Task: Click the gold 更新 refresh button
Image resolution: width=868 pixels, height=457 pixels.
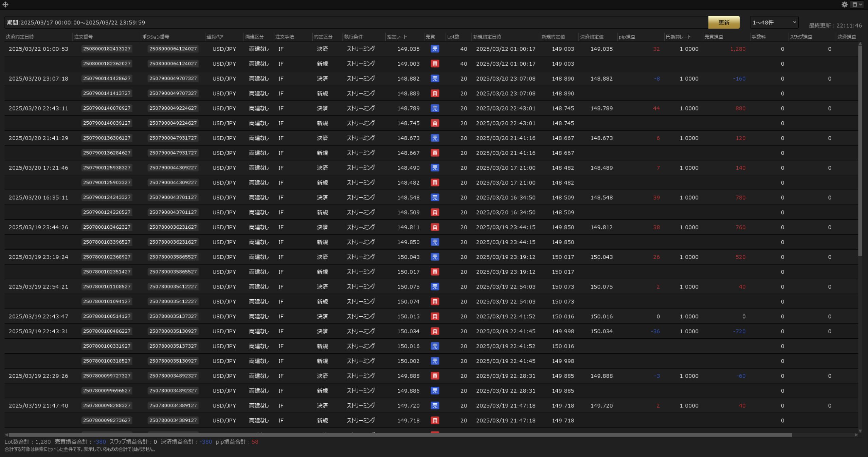Action: 724,22
